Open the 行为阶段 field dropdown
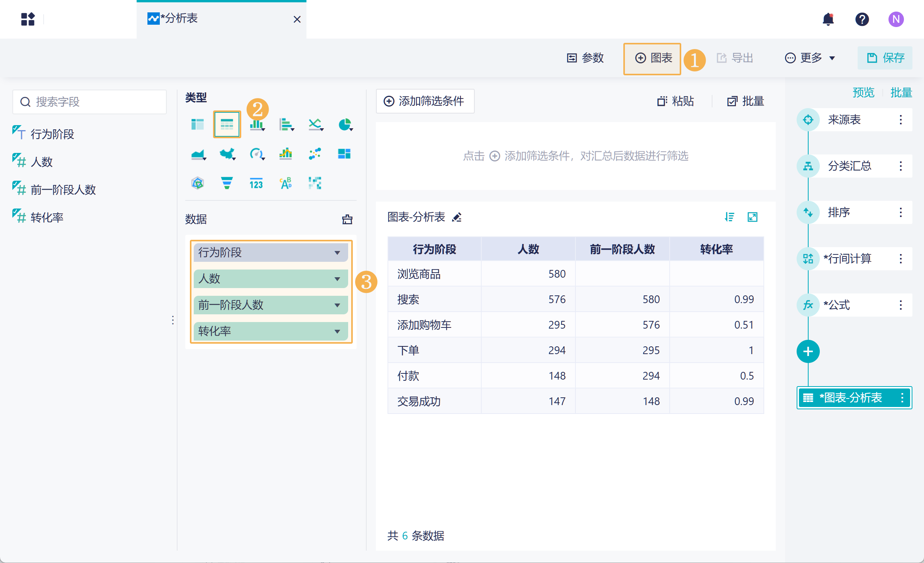This screenshot has height=563, width=924. tap(337, 253)
